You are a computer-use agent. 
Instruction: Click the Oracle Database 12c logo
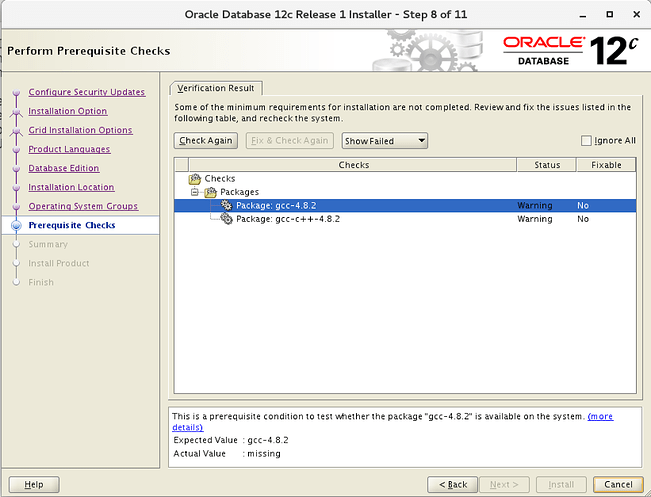[x=571, y=51]
